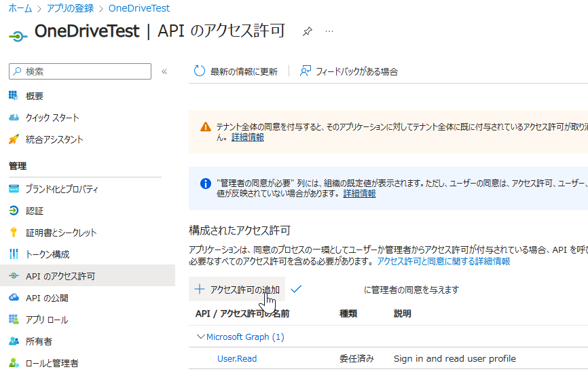The height and width of the screenshot is (378, 588).
Task: Click the 概要 grid icon
Action: (x=14, y=96)
